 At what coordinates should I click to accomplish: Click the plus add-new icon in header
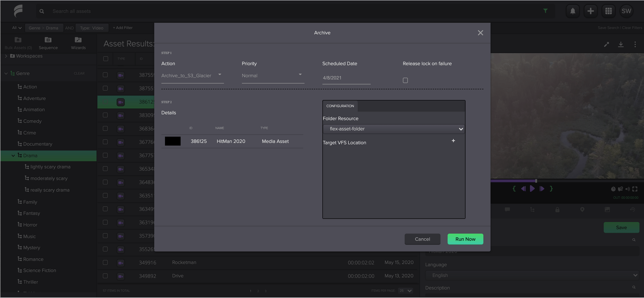click(x=590, y=11)
